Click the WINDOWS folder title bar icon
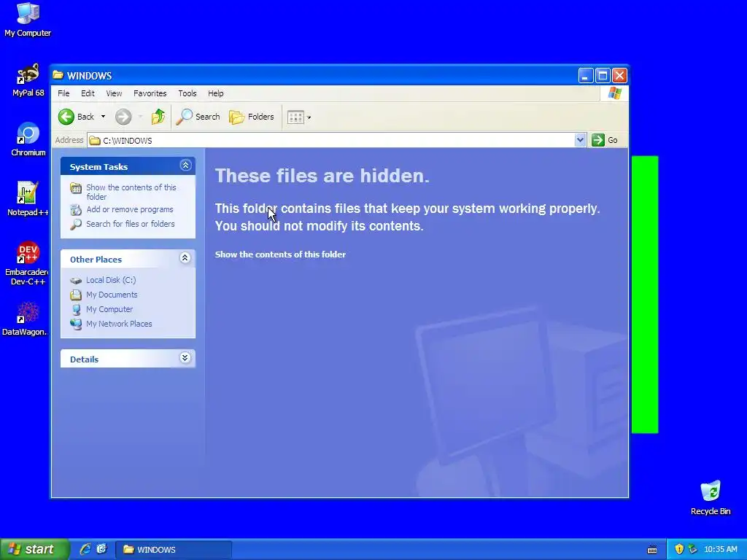The image size is (747, 560). pyautogui.click(x=58, y=75)
